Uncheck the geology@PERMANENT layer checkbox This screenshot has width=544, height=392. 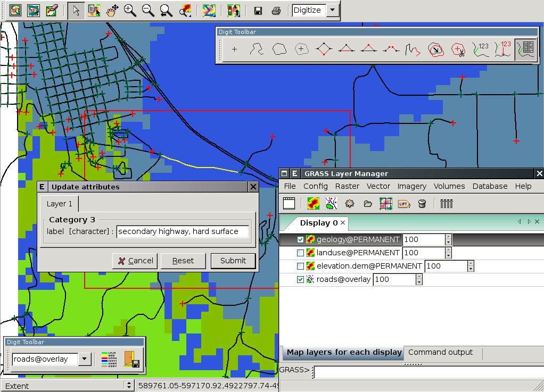point(301,240)
